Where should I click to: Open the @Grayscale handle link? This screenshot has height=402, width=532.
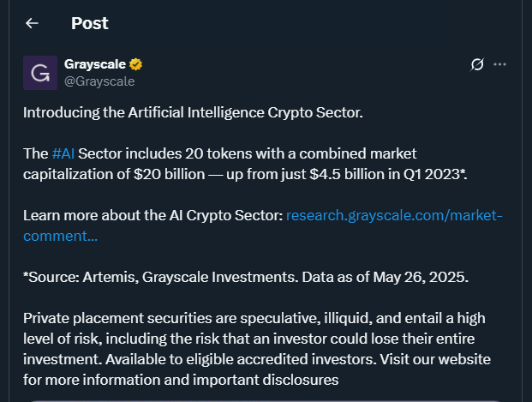(99, 81)
